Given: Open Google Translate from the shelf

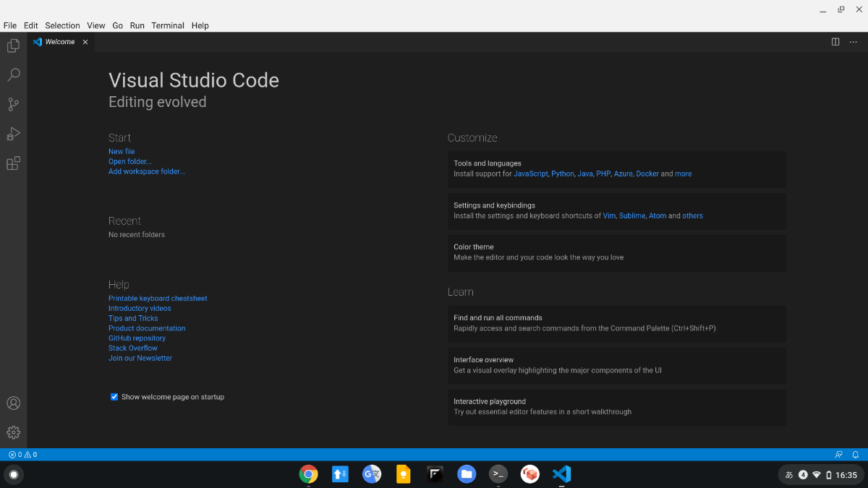Looking at the screenshot, I should click(x=372, y=474).
